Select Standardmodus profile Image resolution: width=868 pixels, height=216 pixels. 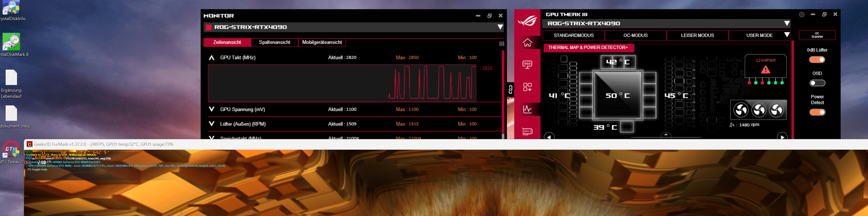click(x=573, y=35)
